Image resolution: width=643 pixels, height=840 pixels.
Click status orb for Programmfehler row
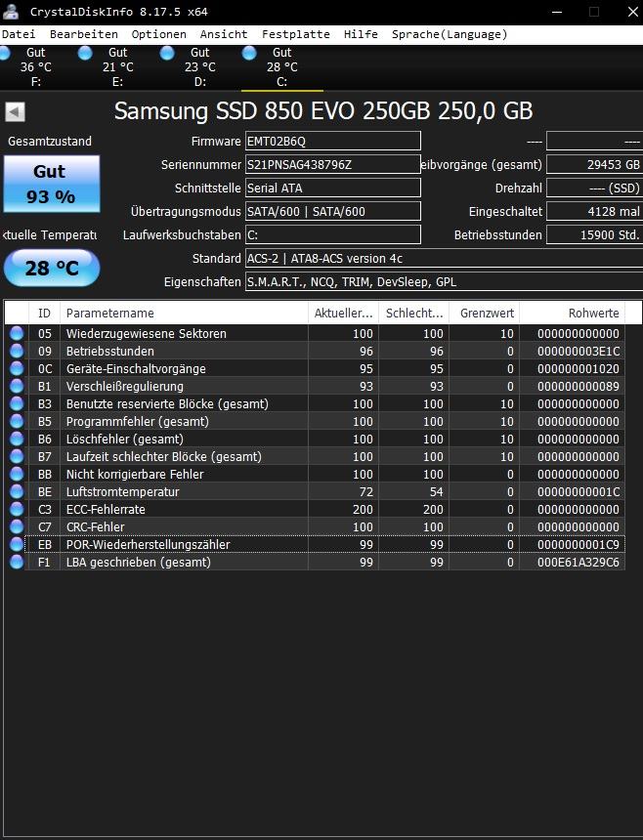coord(17,421)
